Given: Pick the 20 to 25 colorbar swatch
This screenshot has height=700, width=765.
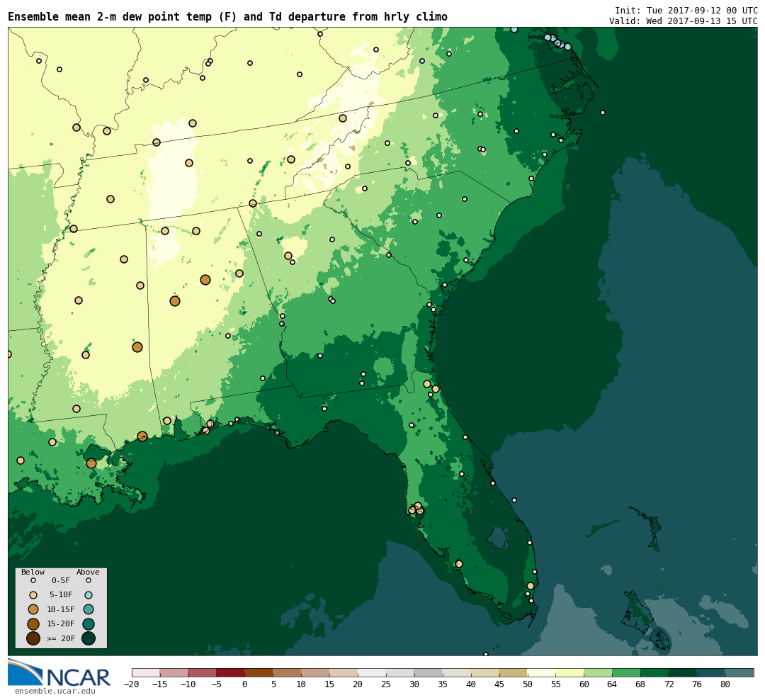Looking at the screenshot, I should point(373,672).
